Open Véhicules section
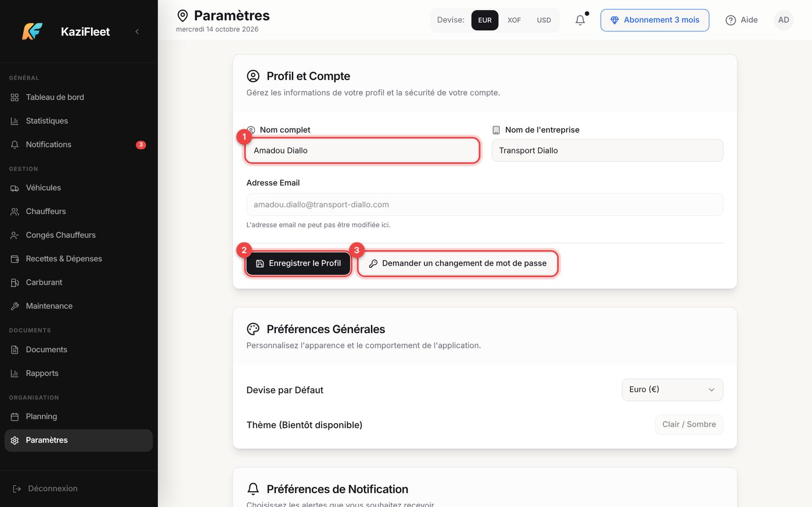This screenshot has width=812, height=507. (x=78, y=188)
